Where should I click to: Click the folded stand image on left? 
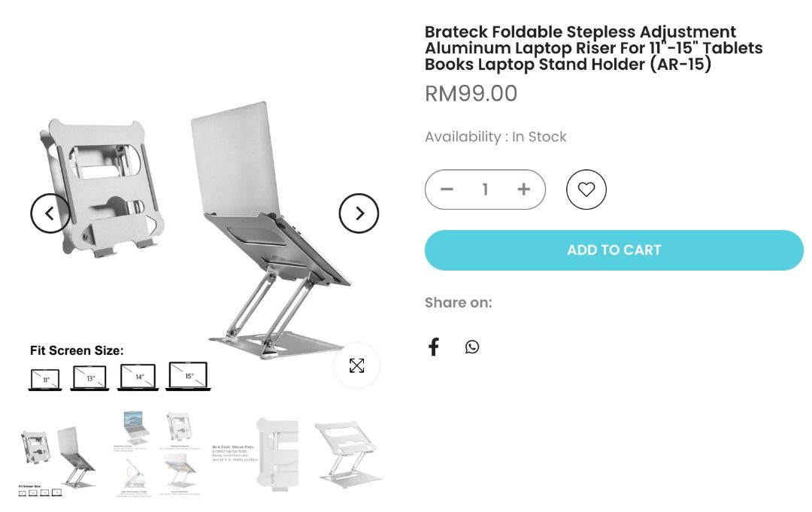click(x=102, y=187)
